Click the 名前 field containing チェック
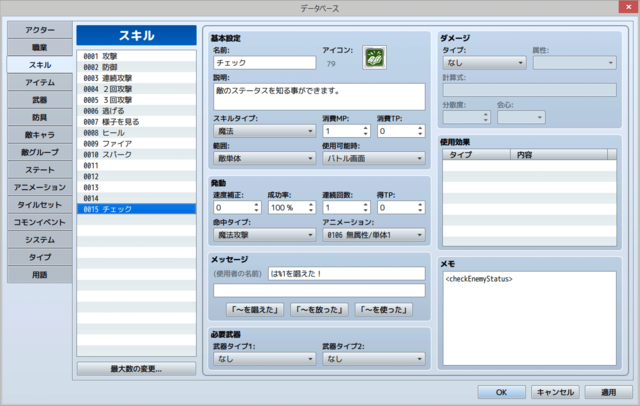 264,63
